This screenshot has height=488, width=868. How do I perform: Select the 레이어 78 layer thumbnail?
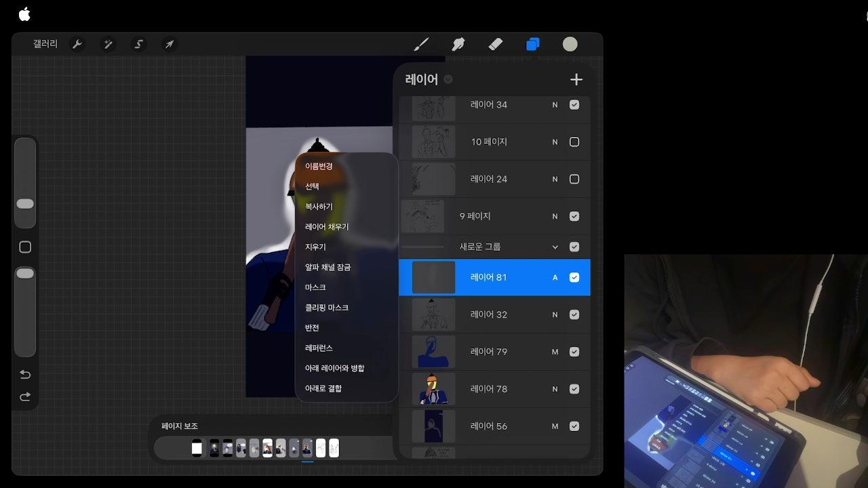tap(433, 389)
